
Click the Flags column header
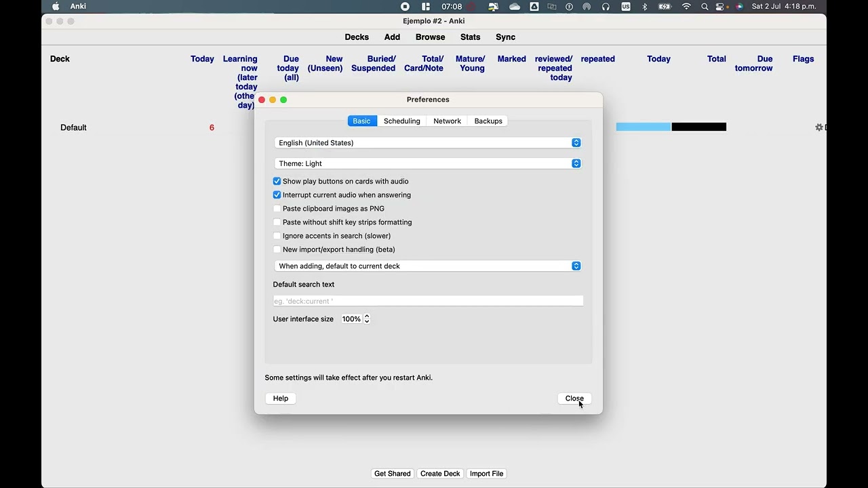click(803, 59)
